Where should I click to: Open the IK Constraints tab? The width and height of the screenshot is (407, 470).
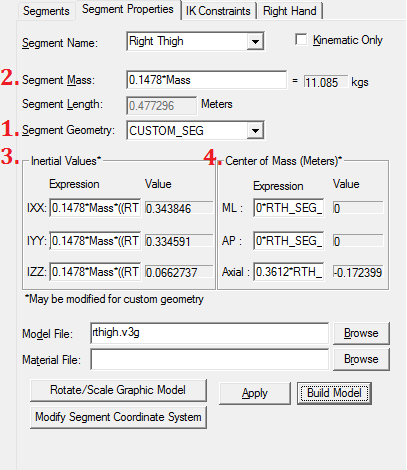click(218, 11)
